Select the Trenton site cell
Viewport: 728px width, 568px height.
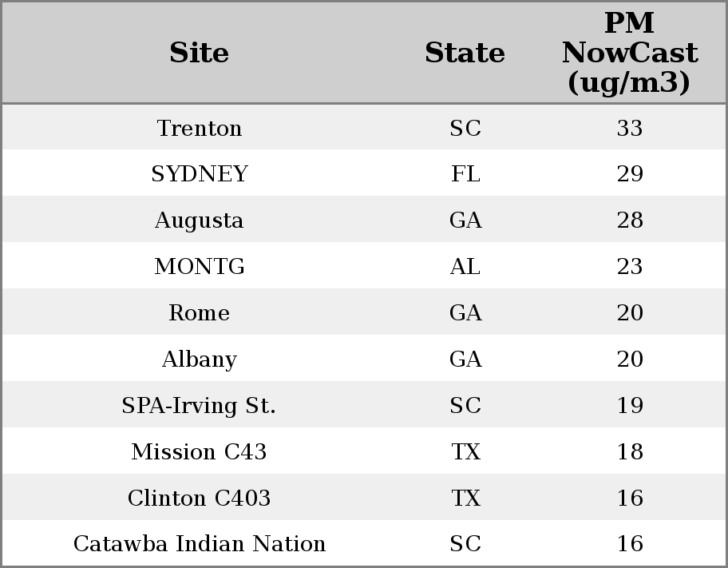200,129
